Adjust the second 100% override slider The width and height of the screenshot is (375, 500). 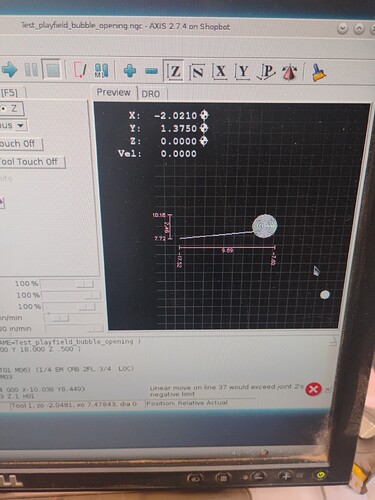(71, 295)
